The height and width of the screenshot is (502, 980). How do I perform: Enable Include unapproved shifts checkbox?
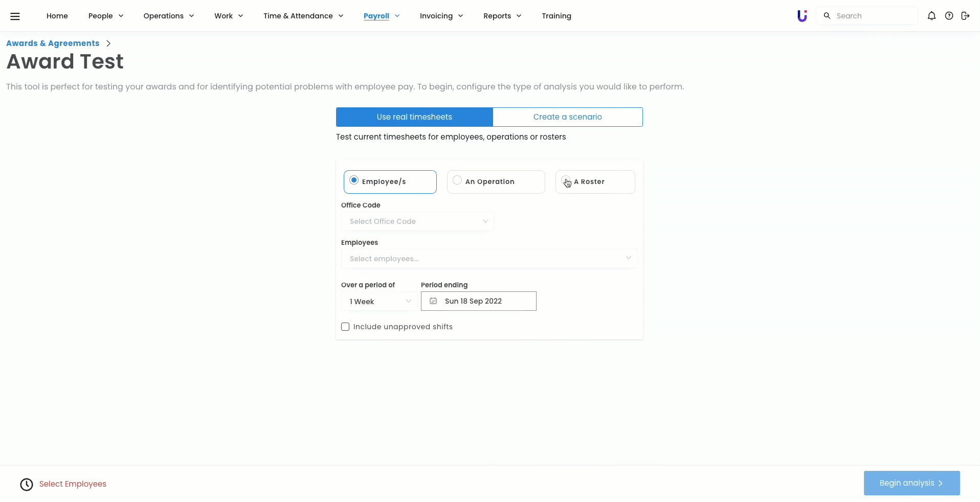345,327
